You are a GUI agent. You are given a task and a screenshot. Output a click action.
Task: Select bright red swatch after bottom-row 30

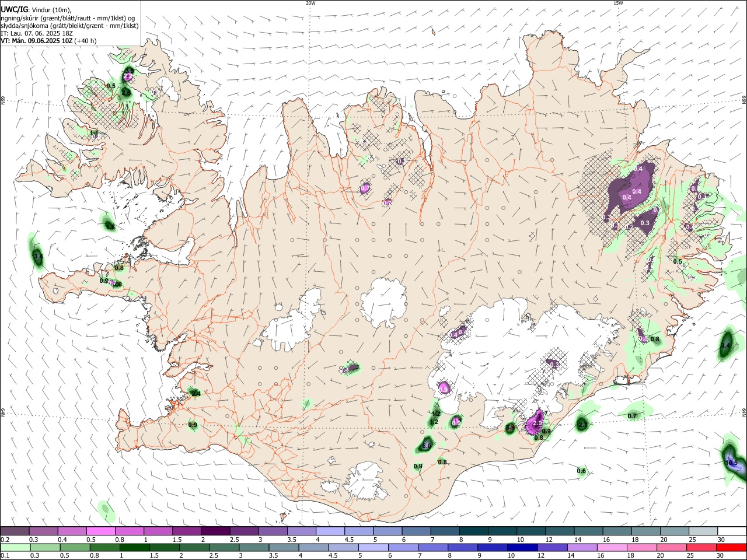(x=731, y=547)
